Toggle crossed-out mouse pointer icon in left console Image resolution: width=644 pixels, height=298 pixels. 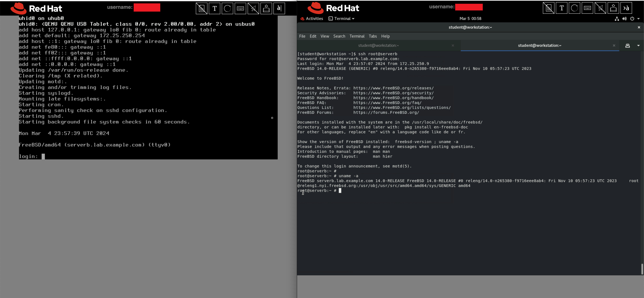point(253,9)
